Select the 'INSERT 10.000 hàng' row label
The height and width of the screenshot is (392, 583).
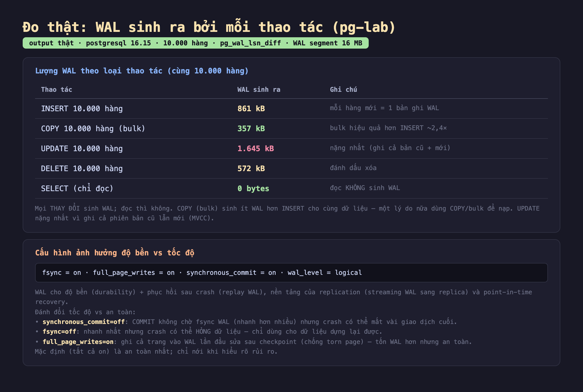pyautogui.click(x=82, y=109)
